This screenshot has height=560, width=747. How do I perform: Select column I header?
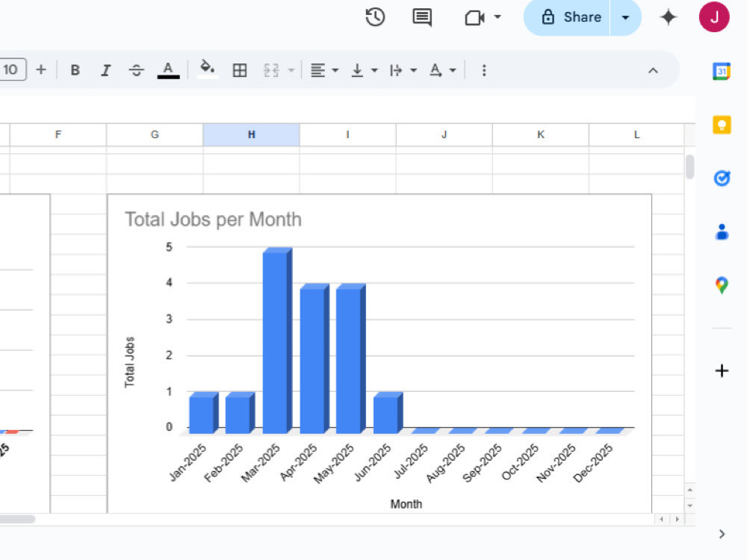click(x=348, y=134)
